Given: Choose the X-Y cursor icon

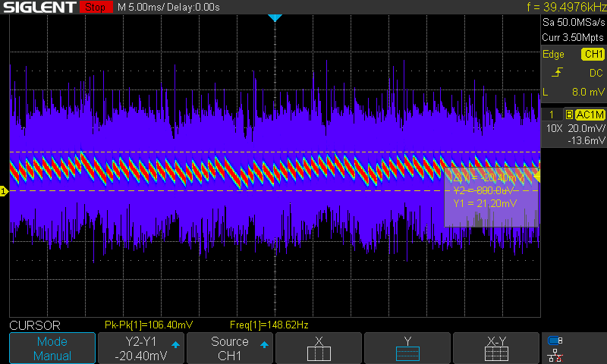Looking at the screenshot, I should pos(496,353).
